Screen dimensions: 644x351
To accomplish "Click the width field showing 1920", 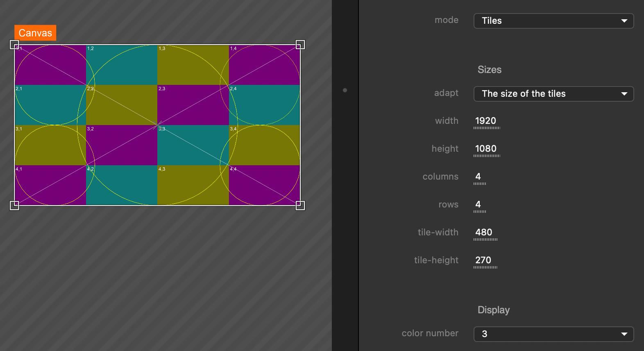I will click(486, 121).
